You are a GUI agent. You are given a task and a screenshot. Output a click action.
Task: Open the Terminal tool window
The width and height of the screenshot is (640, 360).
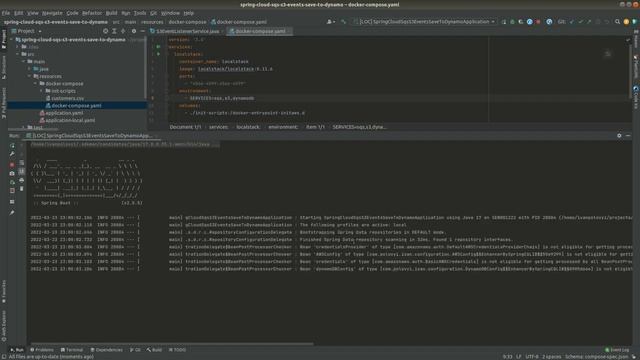tap(71, 350)
